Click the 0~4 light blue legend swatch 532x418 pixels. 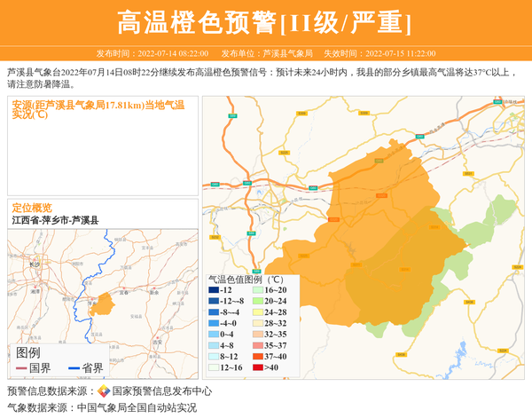point(214,334)
